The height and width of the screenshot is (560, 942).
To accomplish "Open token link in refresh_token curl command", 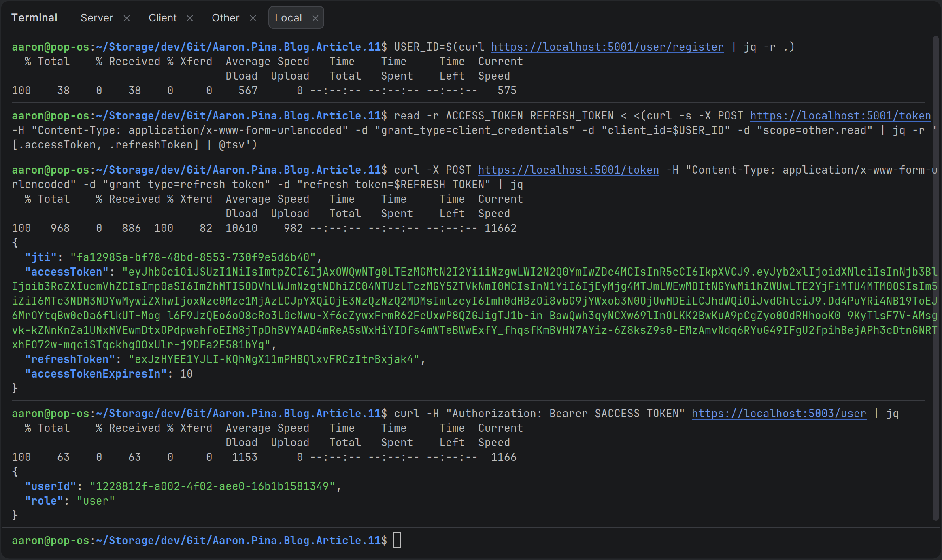I will point(568,170).
